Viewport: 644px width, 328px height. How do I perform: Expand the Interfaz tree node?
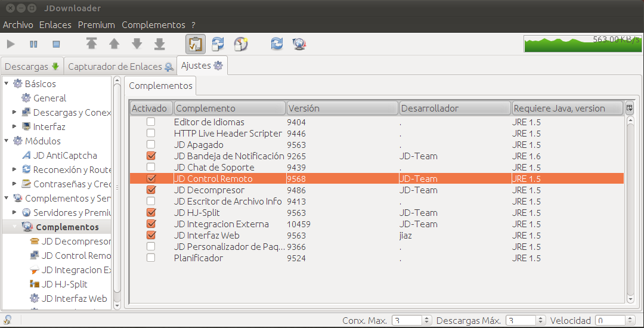(15, 126)
